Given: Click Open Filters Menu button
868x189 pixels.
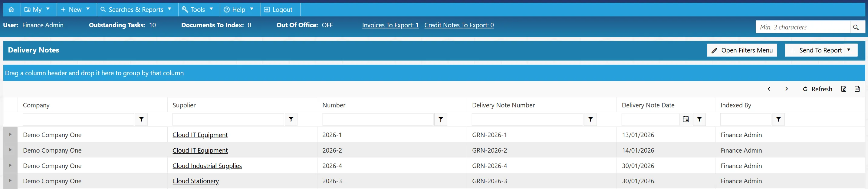Looking at the screenshot, I should [x=742, y=50].
